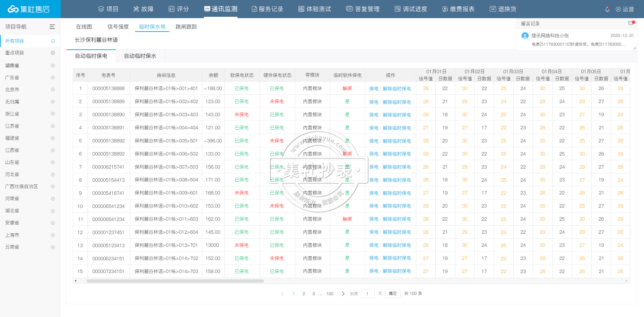The image size is (644, 317).
Task: Collapse the 所有项目 tree node
Action: pos(53,41)
